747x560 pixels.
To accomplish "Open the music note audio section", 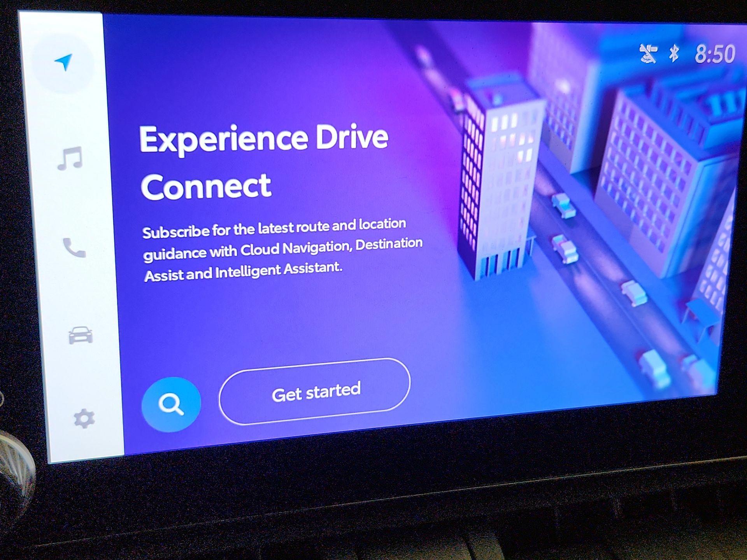I will click(x=70, y=159).
